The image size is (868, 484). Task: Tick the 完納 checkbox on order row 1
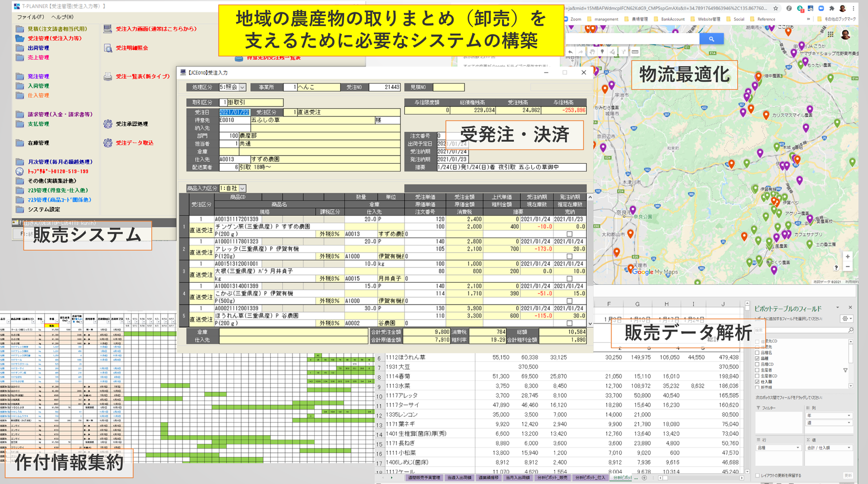point(569,234)
